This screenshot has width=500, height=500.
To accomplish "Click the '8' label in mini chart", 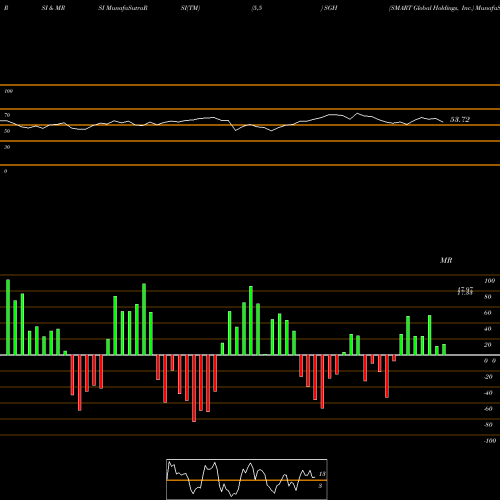I will [320, 486].
